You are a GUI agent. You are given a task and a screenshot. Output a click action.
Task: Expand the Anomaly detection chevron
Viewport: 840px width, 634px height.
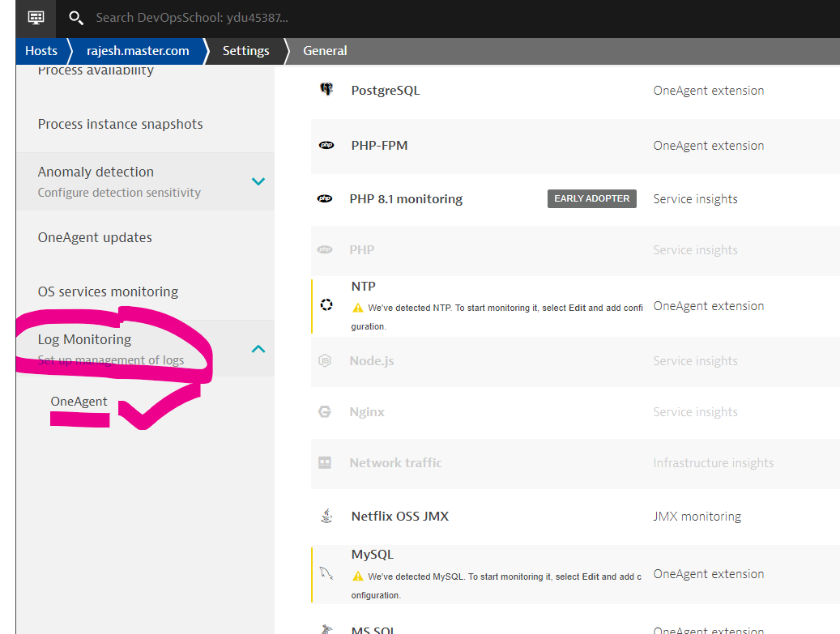[x=258, y=181]
